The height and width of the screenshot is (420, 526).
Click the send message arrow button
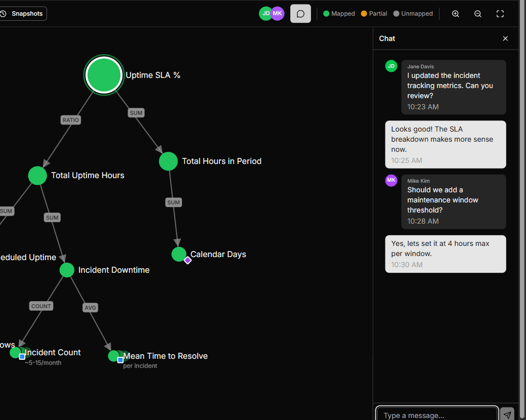507,414
